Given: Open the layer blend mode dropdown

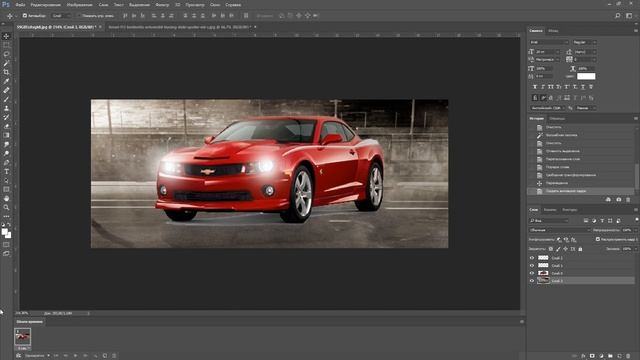Looking at the screenshot, I should 560,230.
